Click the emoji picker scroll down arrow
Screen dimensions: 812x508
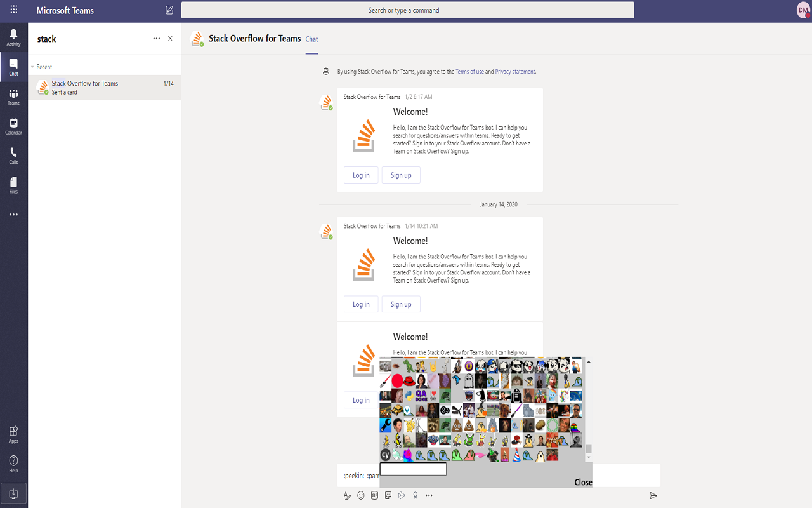[589, 457]
